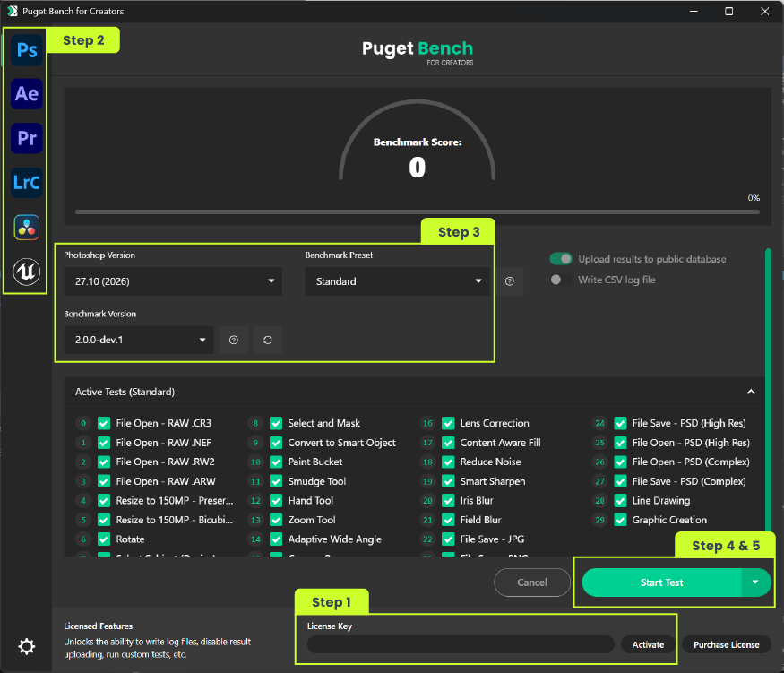This screenshot has width=784, height=673.
Task: Click the Activate button
Action: [x=648, y=645]
